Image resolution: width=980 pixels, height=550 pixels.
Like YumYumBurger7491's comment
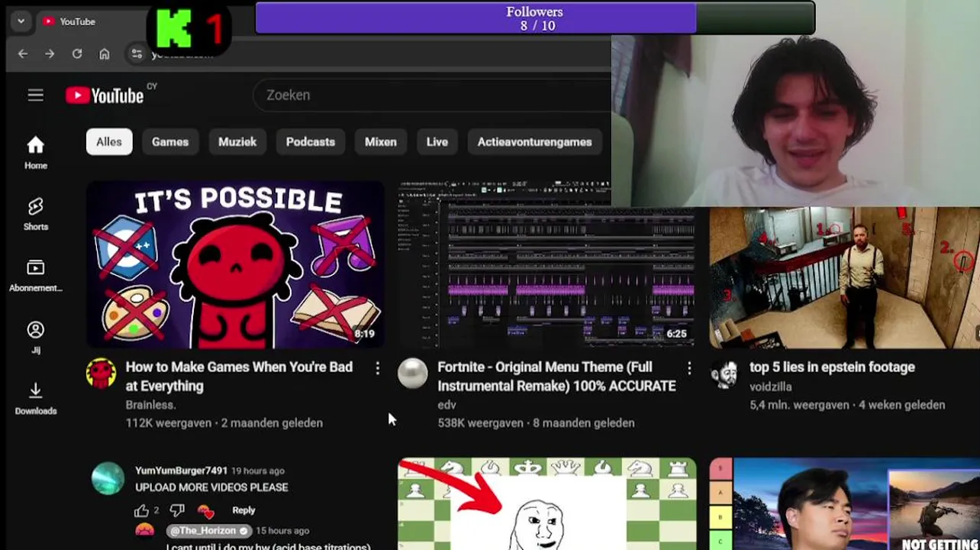coord(142,510)
